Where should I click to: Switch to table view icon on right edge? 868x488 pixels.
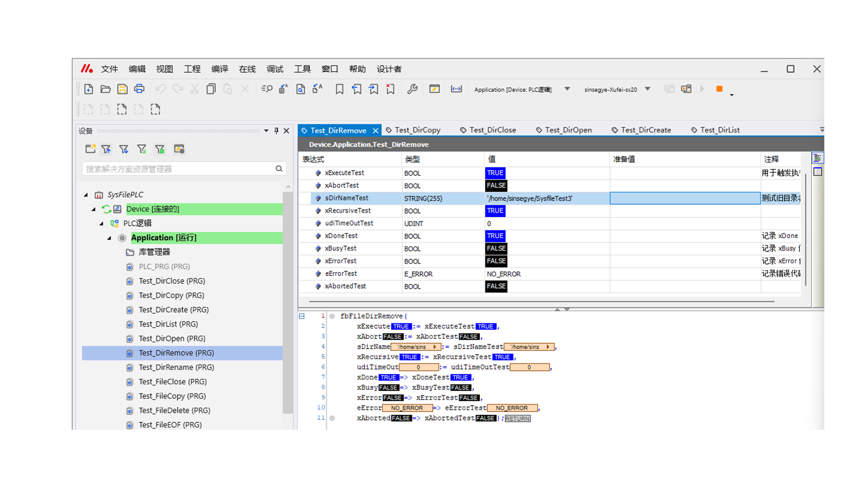(818, 172)
